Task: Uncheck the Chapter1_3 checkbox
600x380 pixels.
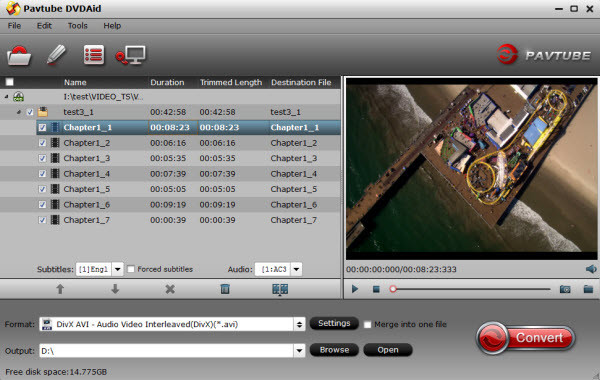Action: point(42,158)
